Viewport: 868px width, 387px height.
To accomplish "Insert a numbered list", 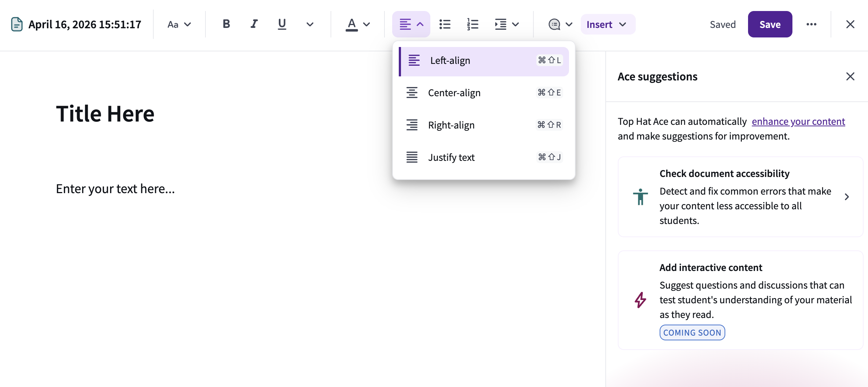I will pyautogui.click(x=473, y=25).
